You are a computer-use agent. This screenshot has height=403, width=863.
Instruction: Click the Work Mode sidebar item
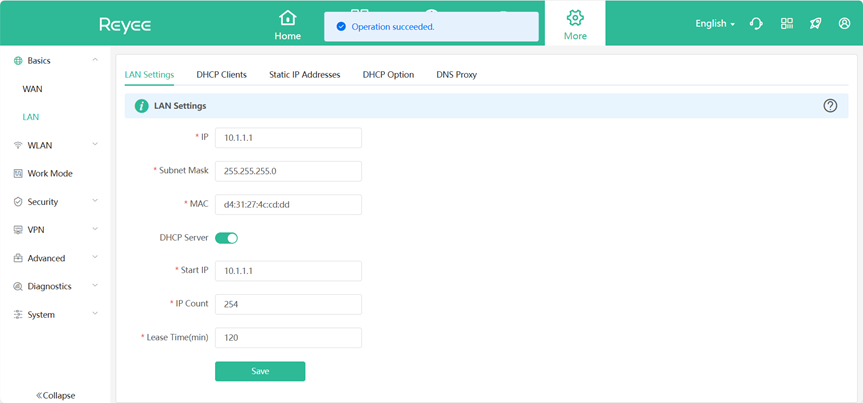(49, 173)
